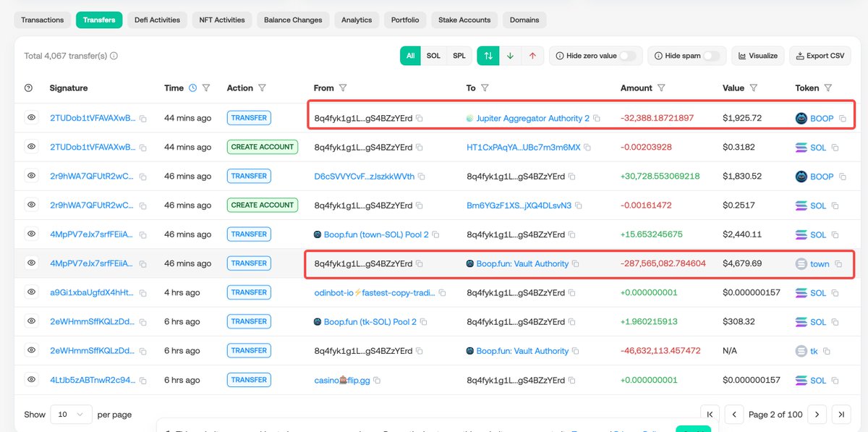Click help icon in table header
Image resolution: width=868 pixels, height=432 pixels.
29,88
